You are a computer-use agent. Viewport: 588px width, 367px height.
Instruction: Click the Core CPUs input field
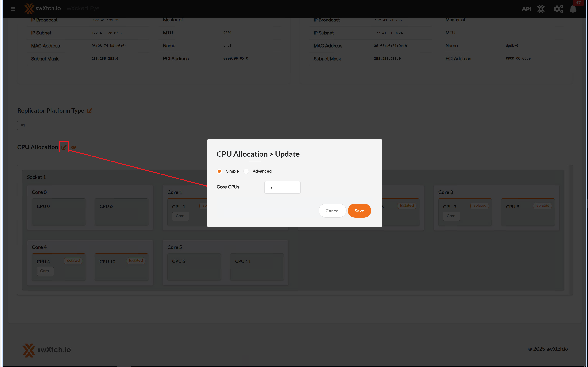click(282, 187)
